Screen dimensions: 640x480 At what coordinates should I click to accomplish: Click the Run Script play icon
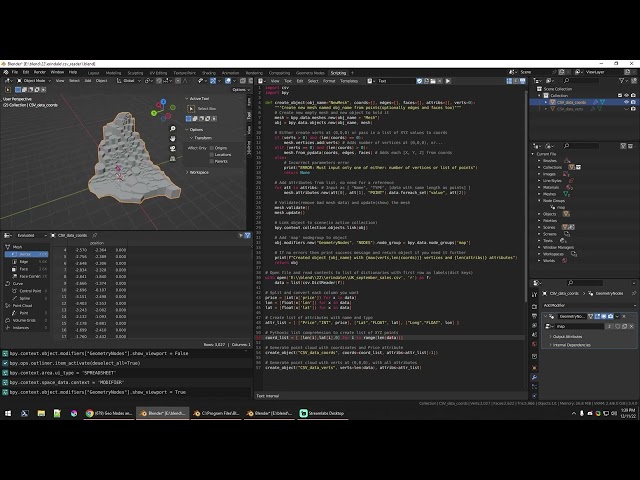(x=448, y=81)
